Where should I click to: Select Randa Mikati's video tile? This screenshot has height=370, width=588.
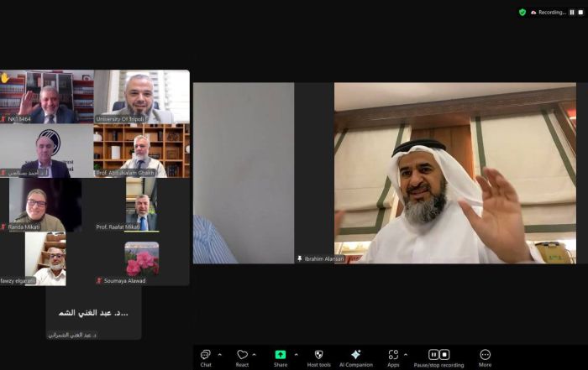45,205
